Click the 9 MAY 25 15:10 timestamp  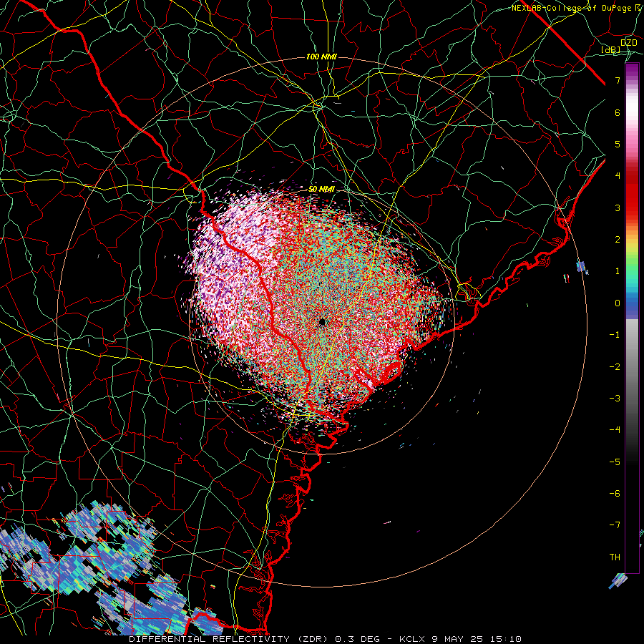coord(477,639)
